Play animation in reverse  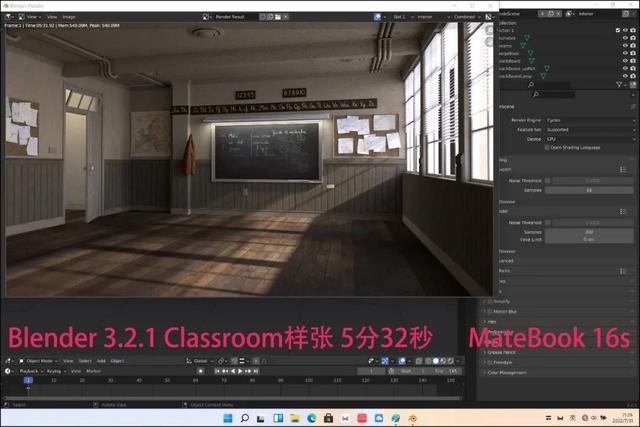tap(233, 371)
